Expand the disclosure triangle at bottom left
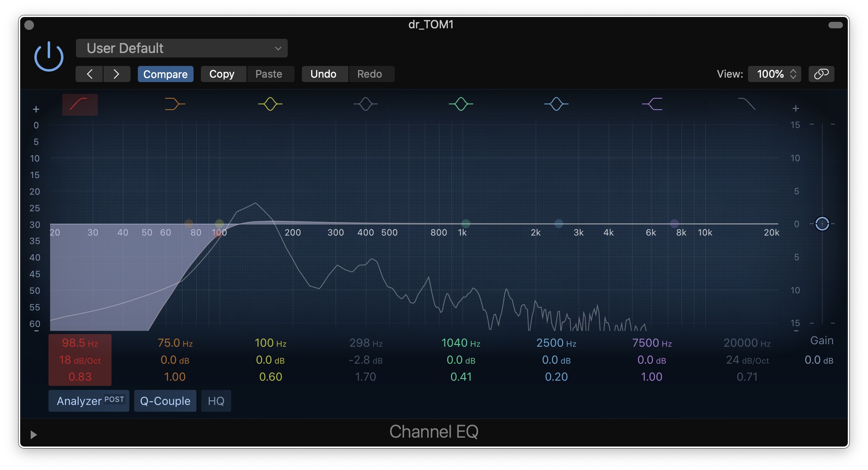Image resolution: width=868 pixels, height=470 pixels. pyautogui.click(x=34, y=434)
